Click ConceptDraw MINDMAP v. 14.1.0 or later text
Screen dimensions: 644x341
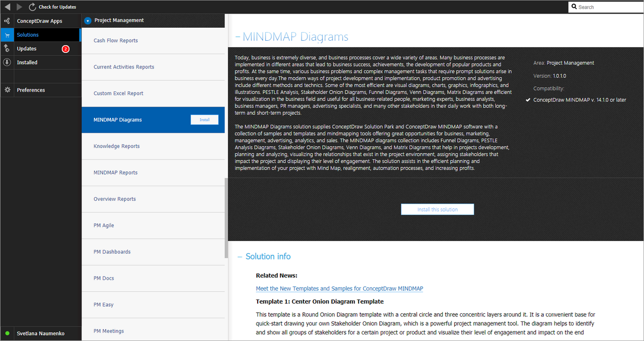(580, 100)
